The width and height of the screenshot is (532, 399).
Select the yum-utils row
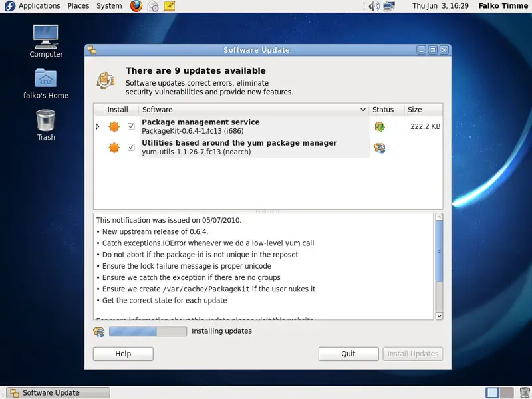(268, 147)
